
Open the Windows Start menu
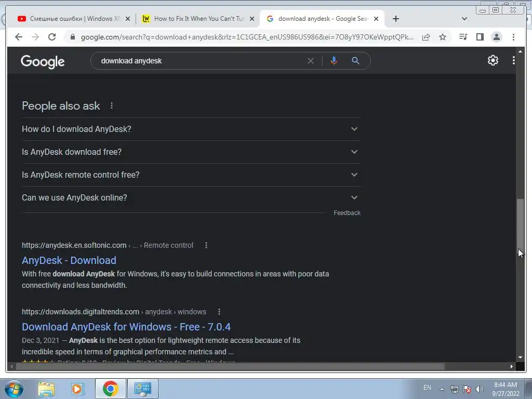pos(14,389)
